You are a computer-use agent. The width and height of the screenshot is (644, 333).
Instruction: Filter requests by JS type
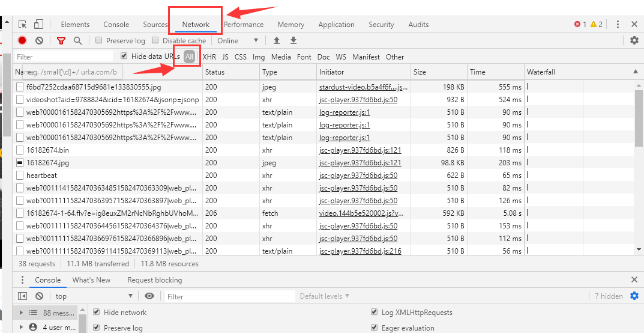coord(226,57)
